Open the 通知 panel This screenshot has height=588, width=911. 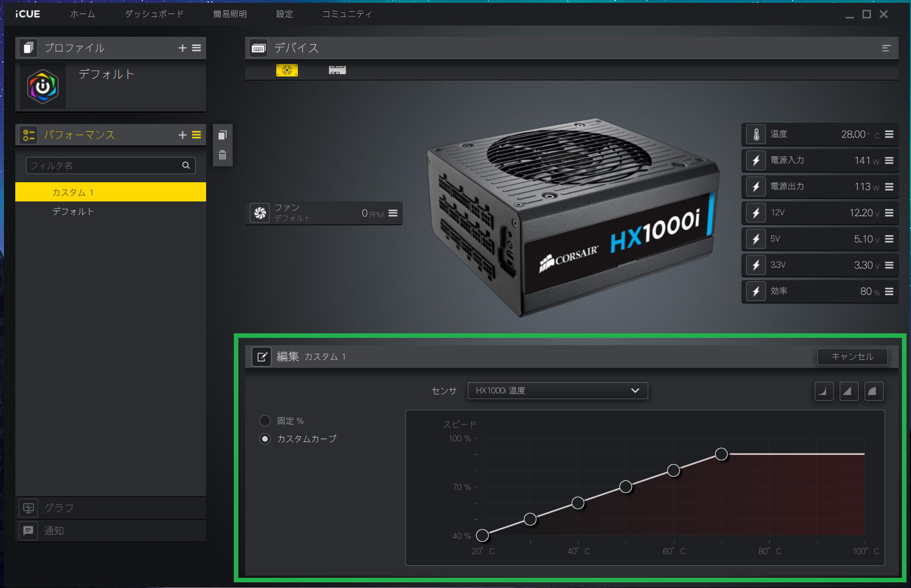click(110, 531)
